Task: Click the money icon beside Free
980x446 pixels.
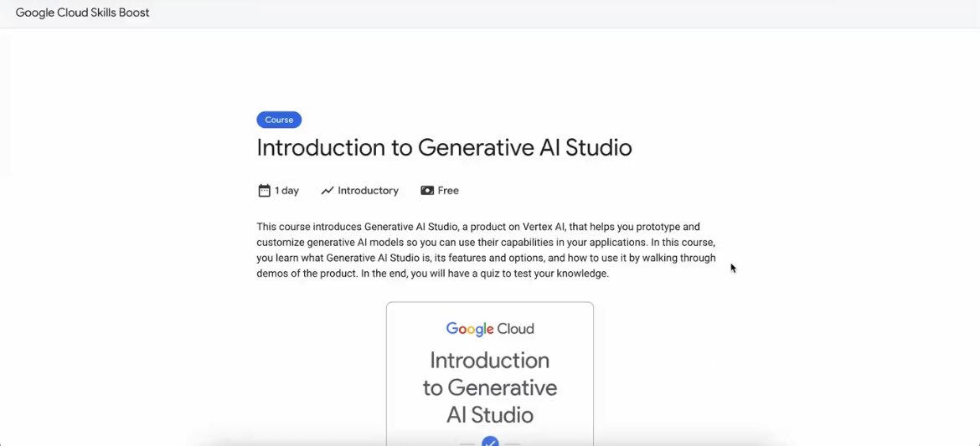Action: click(427, 191)
